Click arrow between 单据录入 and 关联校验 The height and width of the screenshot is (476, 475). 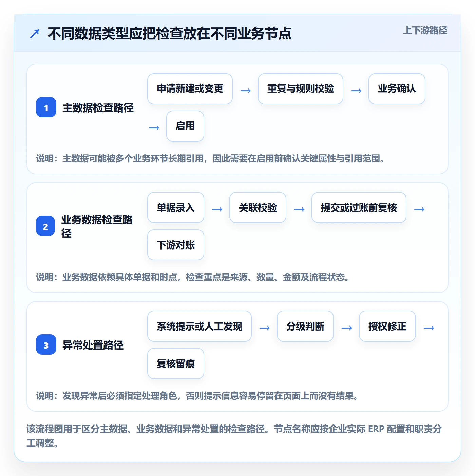click(x=217, y=209)
